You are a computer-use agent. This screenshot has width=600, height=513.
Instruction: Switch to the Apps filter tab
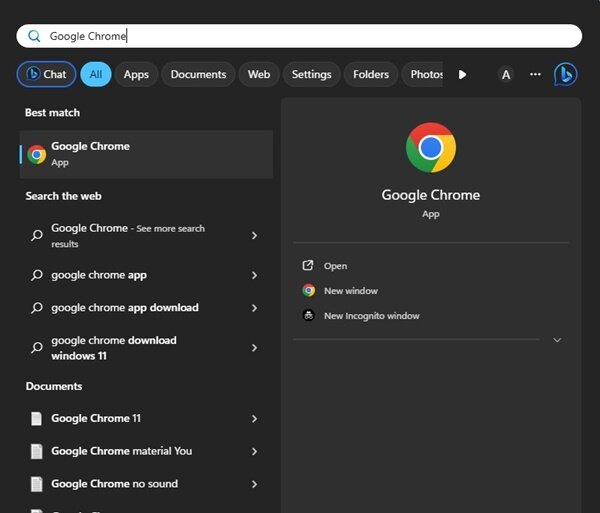tap(136, 74)
